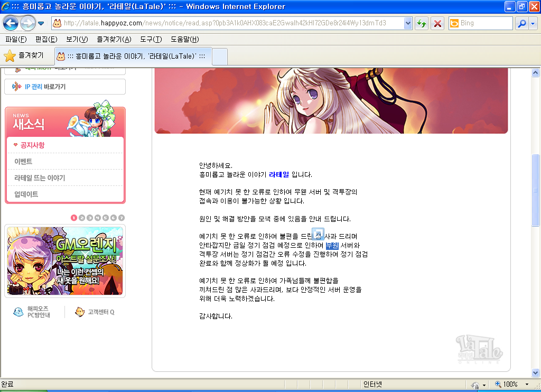541x392 pixels.
Task: Open the 공지사항 notices section
Action: tap(32, 145)
